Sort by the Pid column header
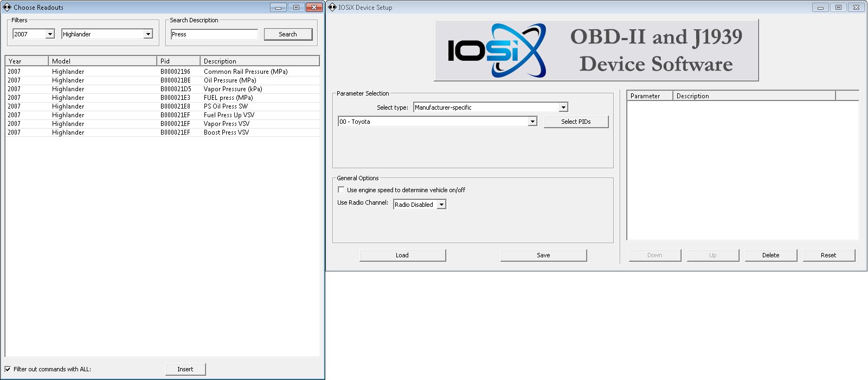 coord(178,61)
